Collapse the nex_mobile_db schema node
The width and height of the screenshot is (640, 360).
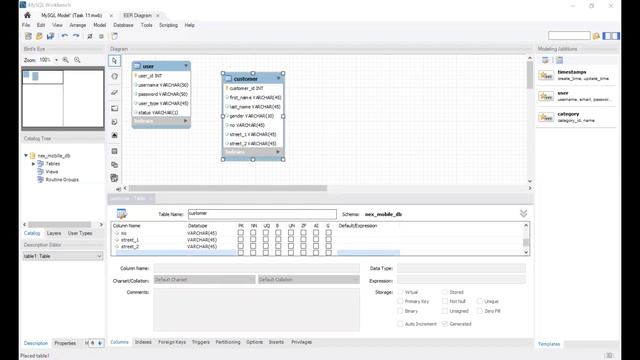(x=26, y=156)
